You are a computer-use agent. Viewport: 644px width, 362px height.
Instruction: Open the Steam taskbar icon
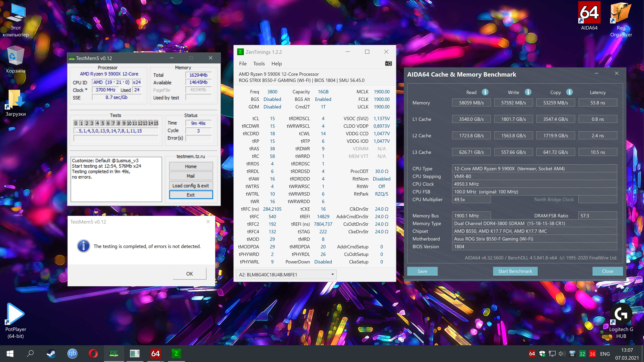click(x=51, y=353)
